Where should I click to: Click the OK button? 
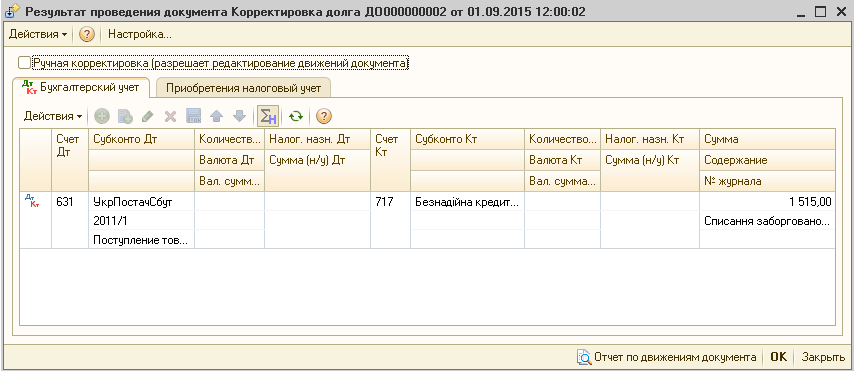coord(778,357)
